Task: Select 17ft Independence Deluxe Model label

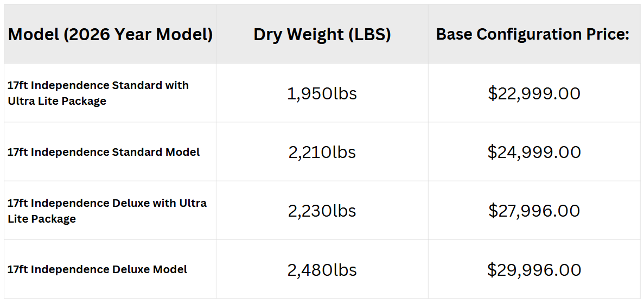Action: point(97,270)
